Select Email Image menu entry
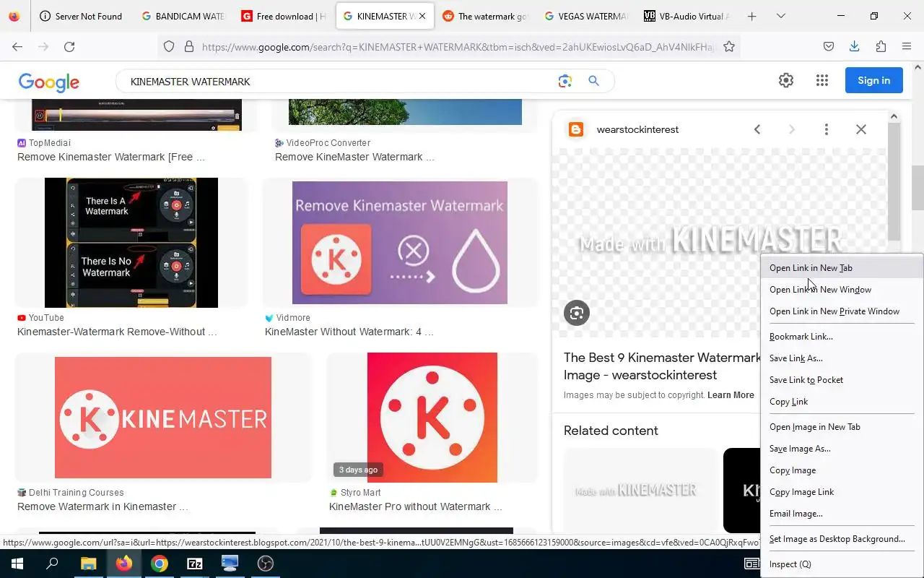924x578 pixels. [x=842, y=514]
